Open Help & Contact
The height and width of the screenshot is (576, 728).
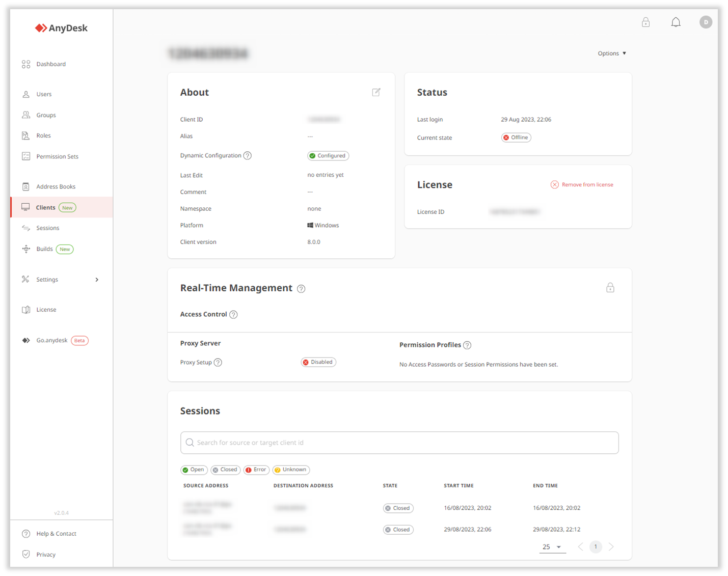pos(56,533)
